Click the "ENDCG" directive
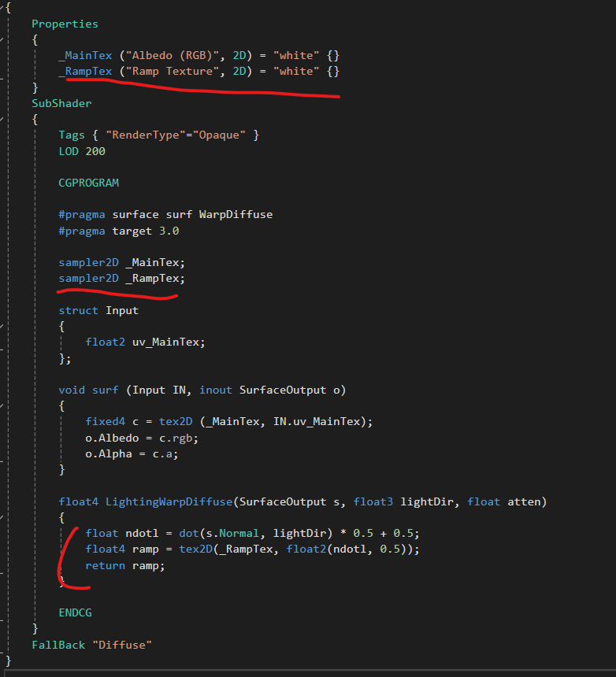Viewport: 616px width, 677px height. [75, 612]
